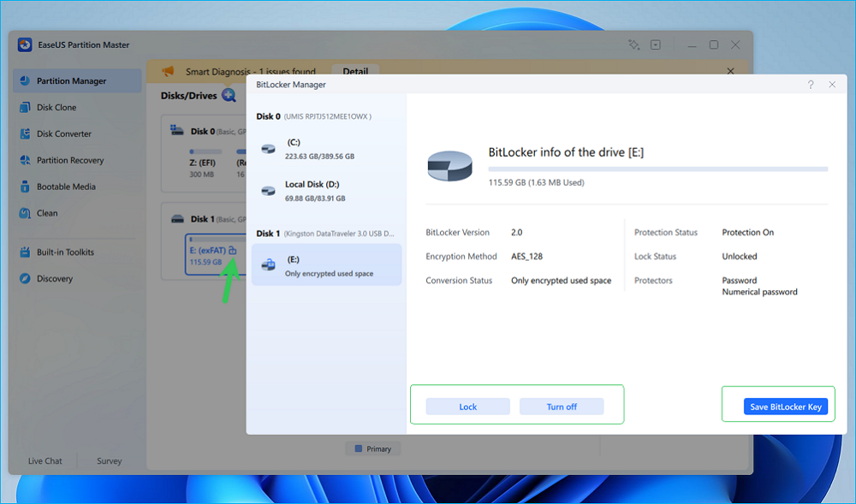This screenshot has width=856, height=504.
Task: Close the BitLocker Manager dialog
Action: (x=832, y=85)
